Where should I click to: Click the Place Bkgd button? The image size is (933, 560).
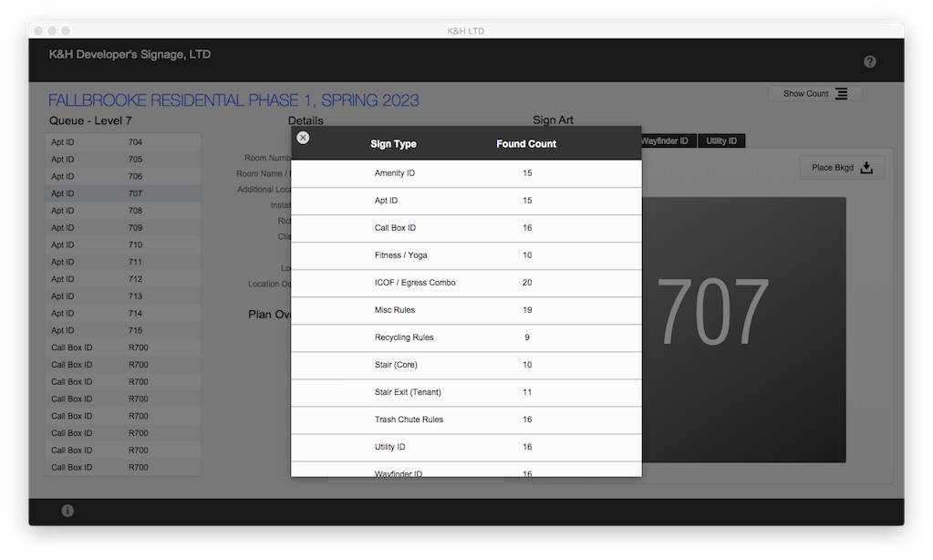[842, 168]
